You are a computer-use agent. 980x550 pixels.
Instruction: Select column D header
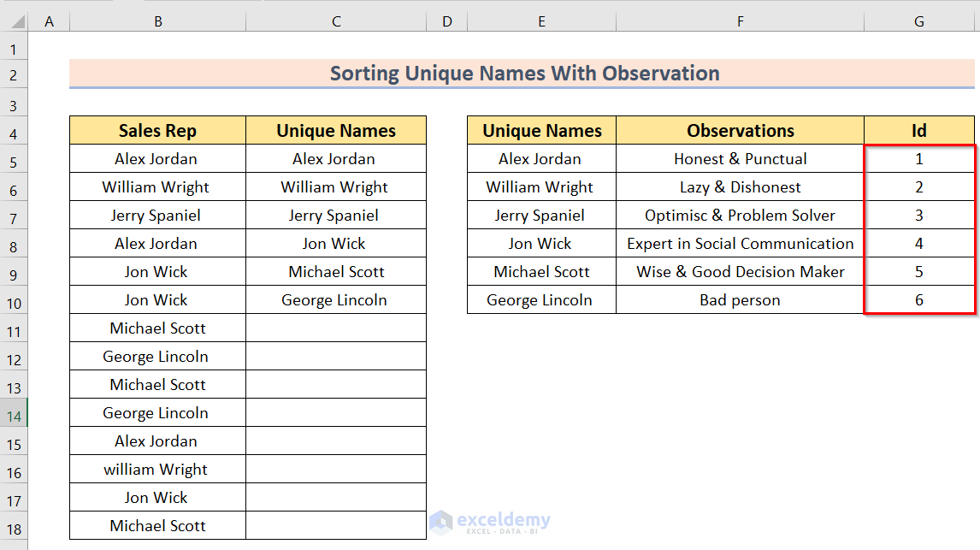click(x=446, y=21)
